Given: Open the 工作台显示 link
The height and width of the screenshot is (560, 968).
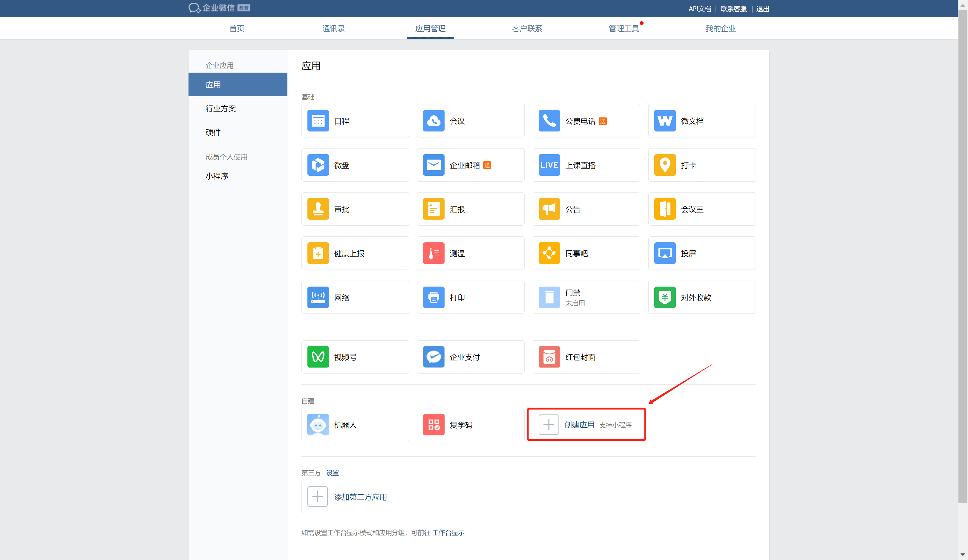Looking at the screenshot, I should pos(448,533).
